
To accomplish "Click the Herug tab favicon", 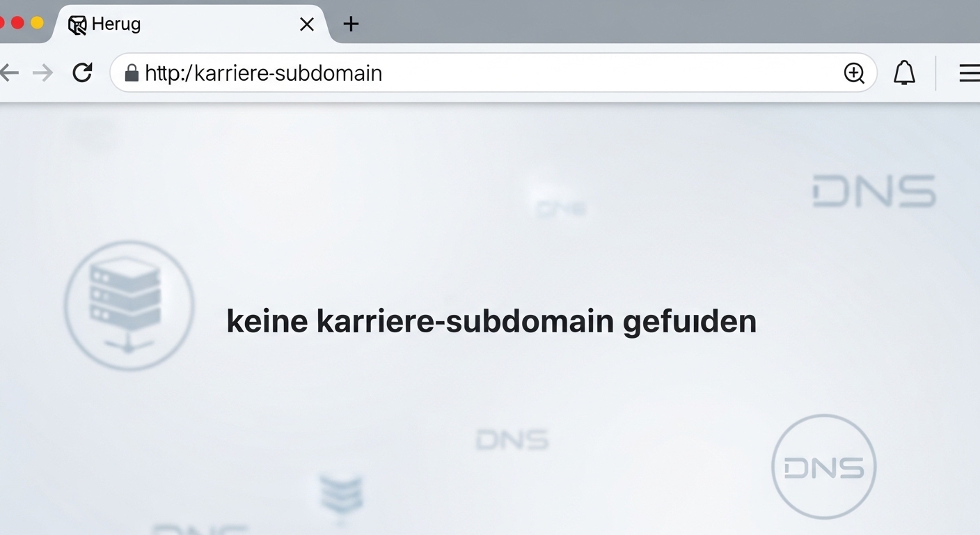I will point(77,25).
